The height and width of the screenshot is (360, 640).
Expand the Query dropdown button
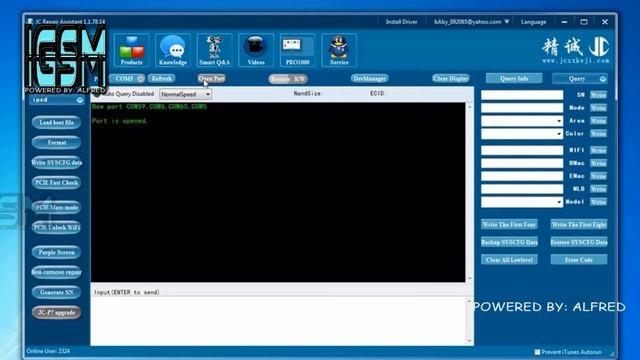tap(602, 79)
